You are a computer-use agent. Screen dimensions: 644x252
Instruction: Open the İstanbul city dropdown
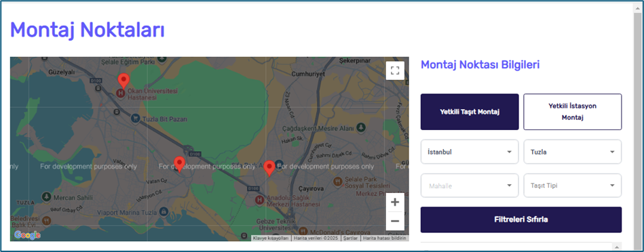[x=470, y=152]
